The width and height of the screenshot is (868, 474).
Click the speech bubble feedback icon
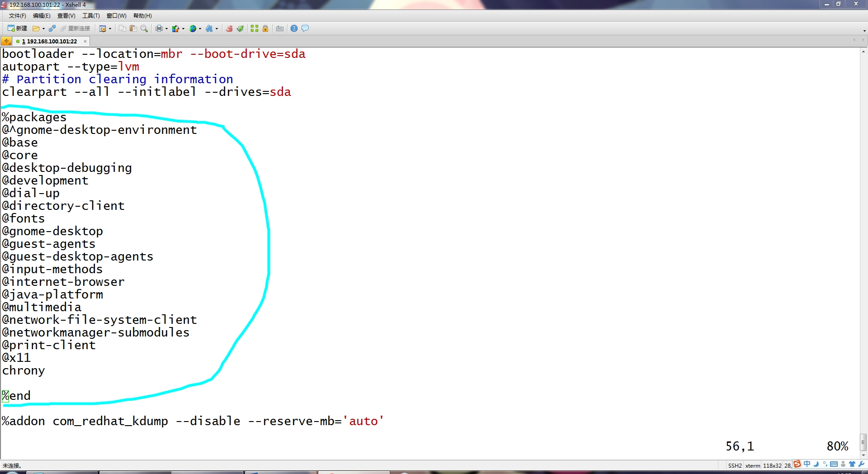(305, 28)
